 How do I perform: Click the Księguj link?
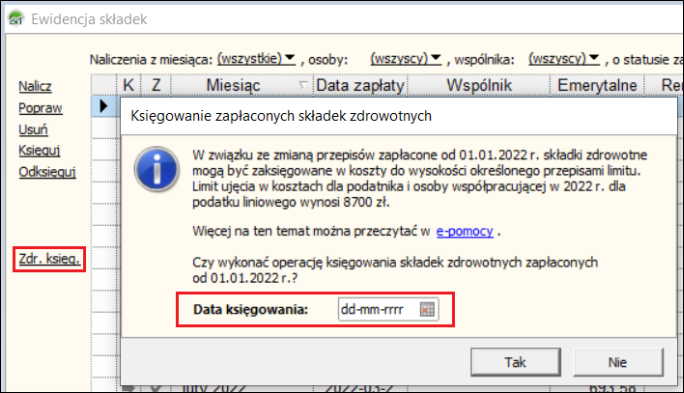click(x=39, y=150)
